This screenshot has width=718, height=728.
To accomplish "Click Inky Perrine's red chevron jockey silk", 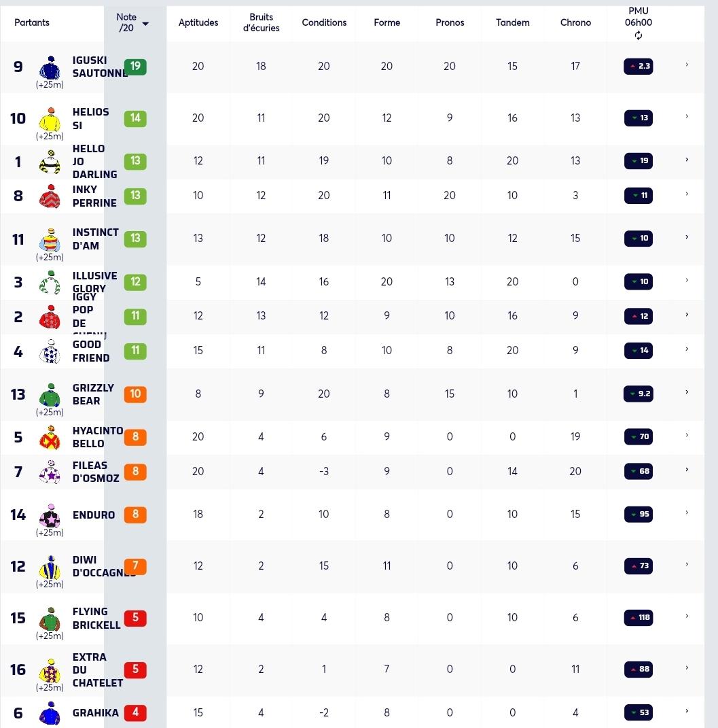I will (50, 196).
